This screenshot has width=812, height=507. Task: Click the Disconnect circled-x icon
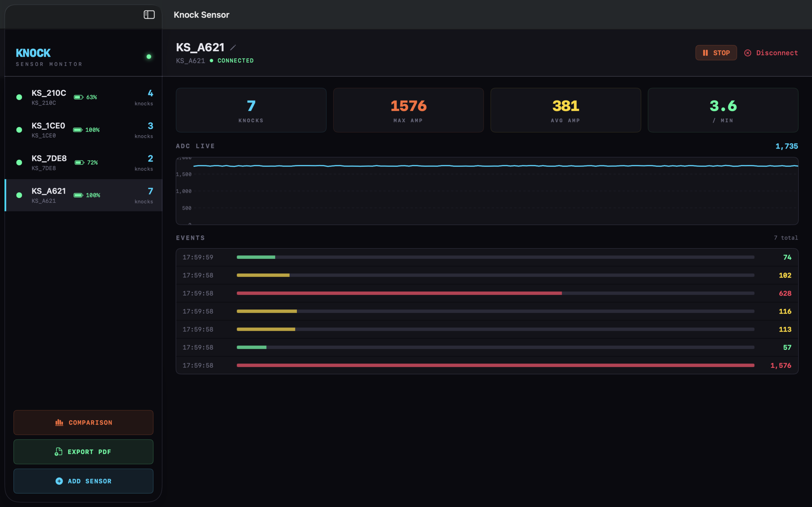tap(748, 53)
